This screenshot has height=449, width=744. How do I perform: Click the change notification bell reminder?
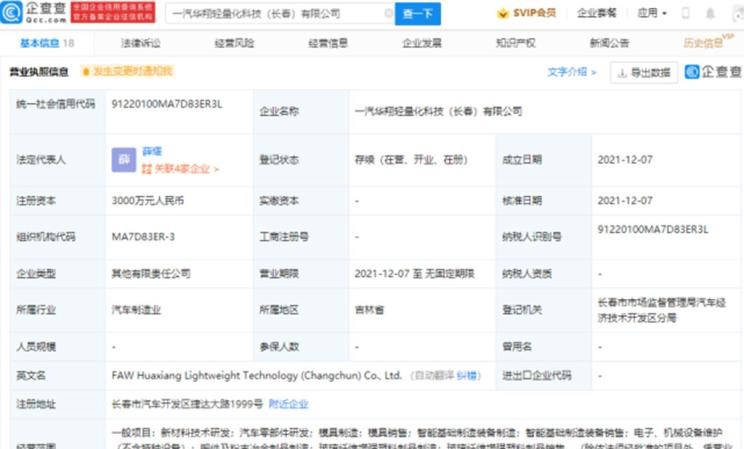[127, 71]
